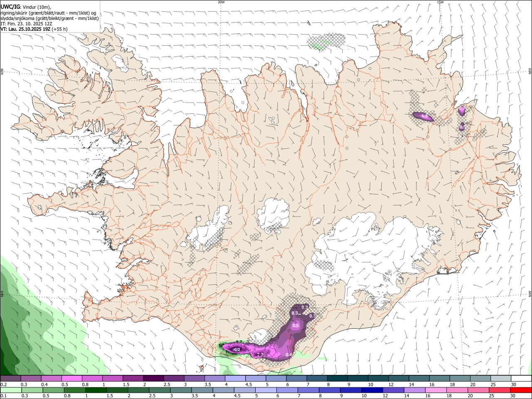Image resolution: width=532 pixels, height=399 pixels.
Task: Click the purple snowfall patch in northeast Iceland
Action: click(x=423, y=116)
